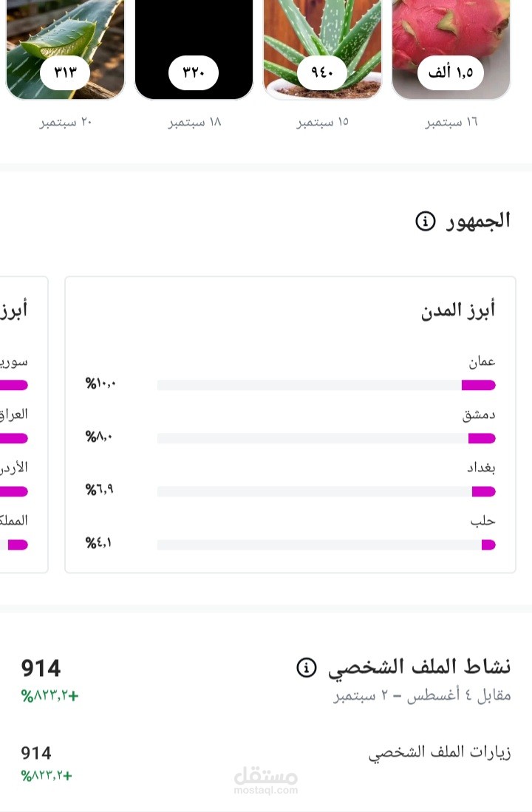Screen dimensions: 532x812
Task: Tap the ١,٥ ألف views badge
Action: pyautogui.click(x=451, y=72)
